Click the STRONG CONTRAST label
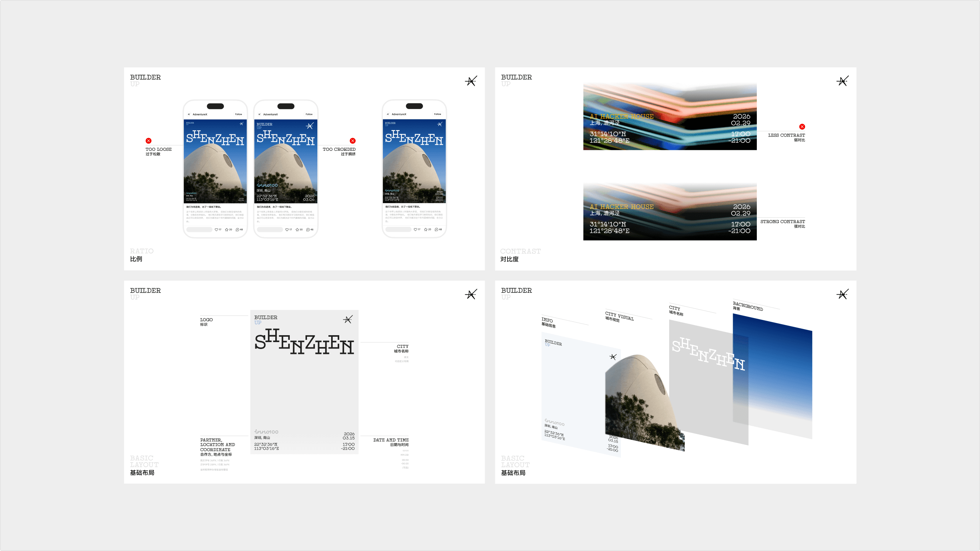This screenshot has width=980, height=551. [x=782, y=222]
